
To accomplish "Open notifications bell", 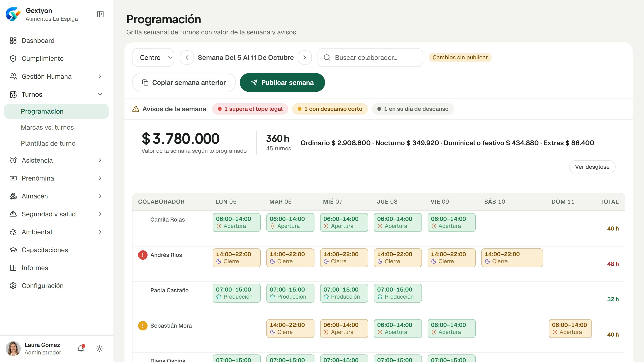I will coord(81,349).
